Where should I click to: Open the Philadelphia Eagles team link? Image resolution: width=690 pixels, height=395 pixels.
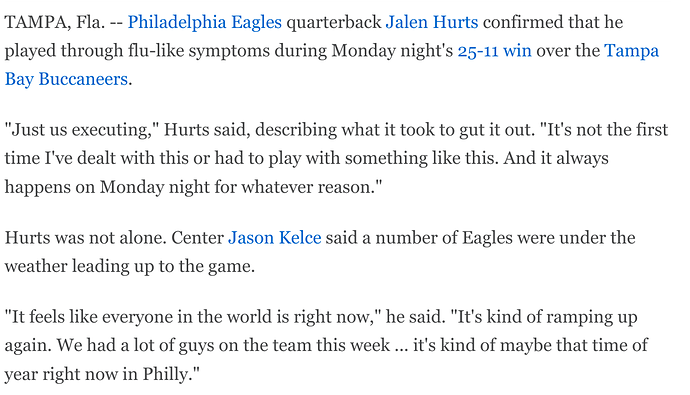point(205,22)
